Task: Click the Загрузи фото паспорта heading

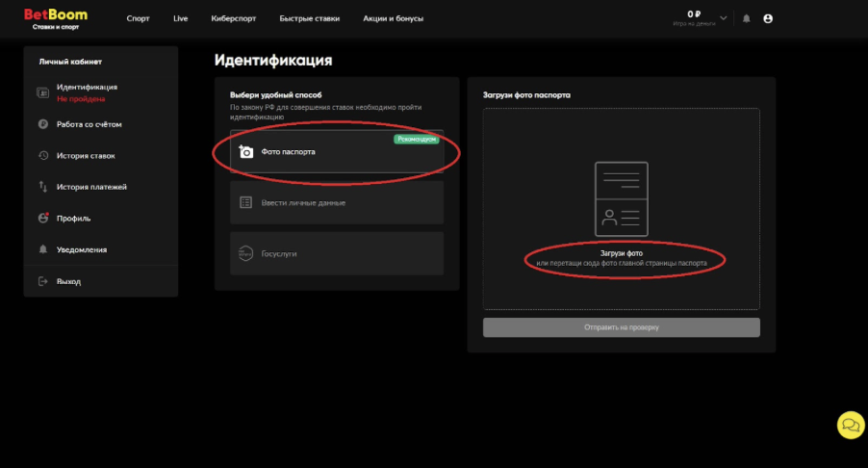Action: pos(526,95)
